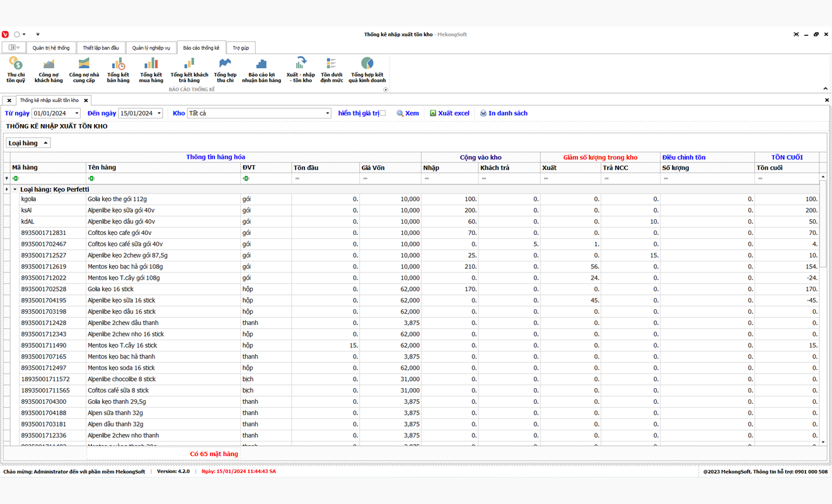Click the Loại hàng group-by sort arrow

[x=45, y=143]
